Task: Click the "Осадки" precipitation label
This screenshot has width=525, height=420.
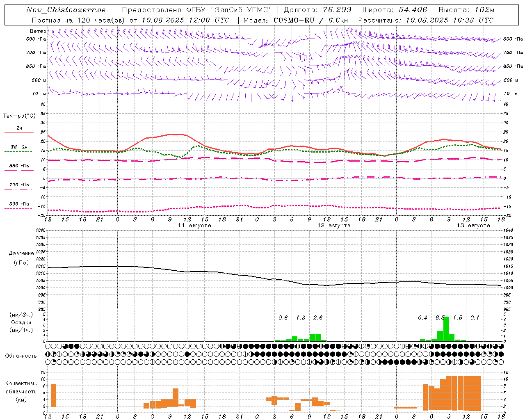Action: pyautogui.click(x=21, y=322)
